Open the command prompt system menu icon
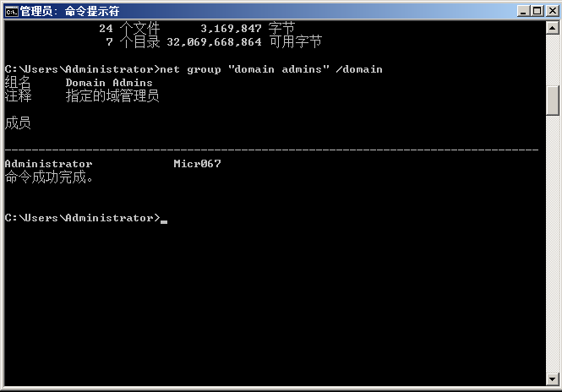This screenshot has width=562, height=392. click(x=11, y=12)
